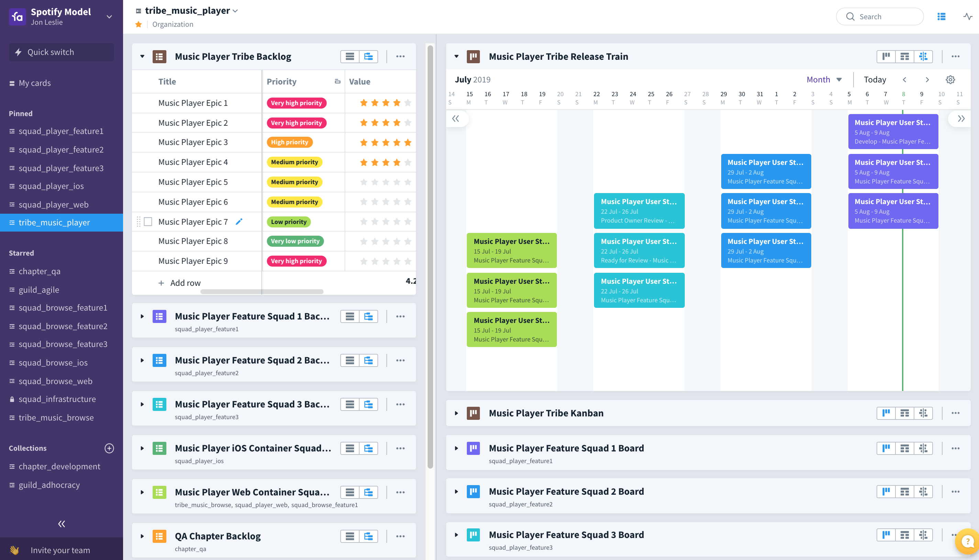
Task: Open the activity pulse icon
Action: 968,16
